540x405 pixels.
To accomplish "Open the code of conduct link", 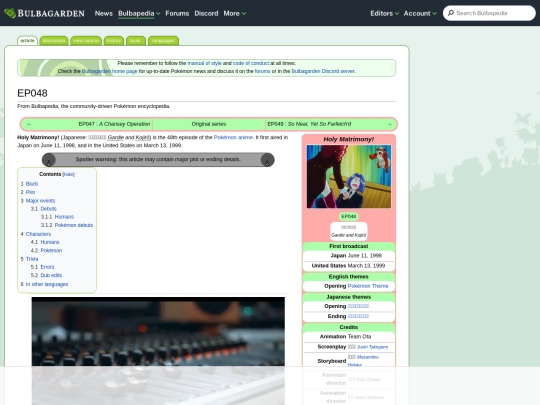I will click(251, 63).
